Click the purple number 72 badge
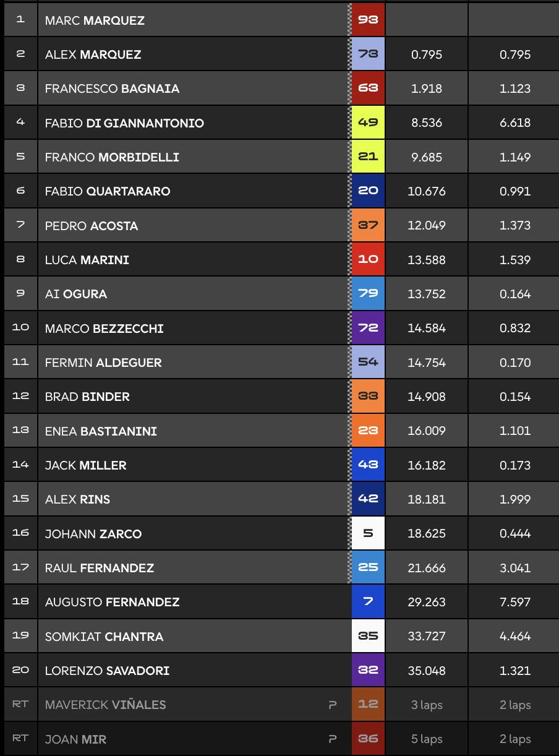 368,328
